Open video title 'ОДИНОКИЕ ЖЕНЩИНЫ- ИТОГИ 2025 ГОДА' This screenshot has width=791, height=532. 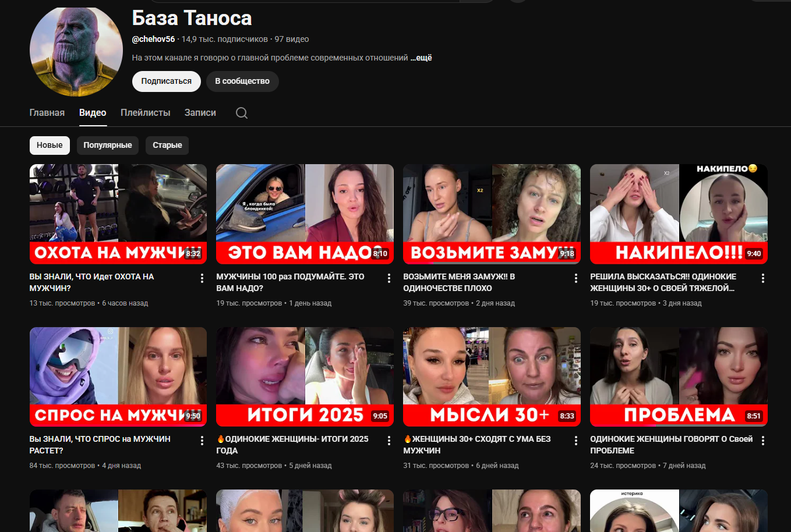click(x=292, y=445)
